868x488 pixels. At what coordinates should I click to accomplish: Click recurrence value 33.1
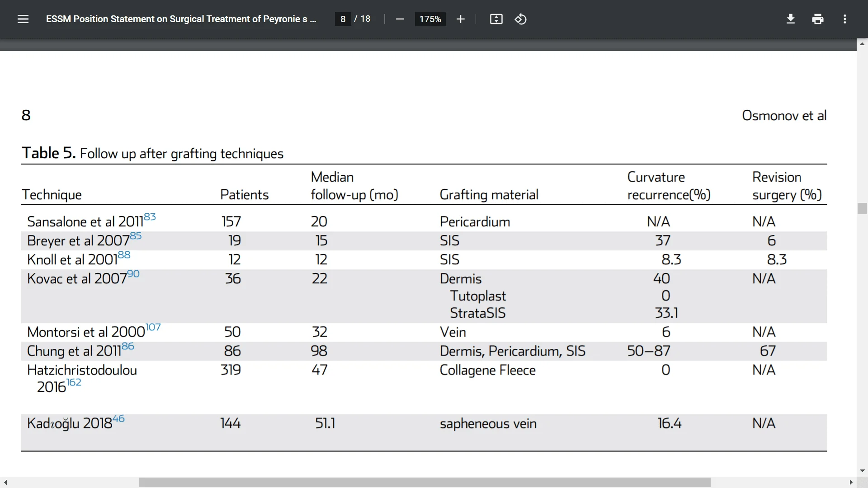(x=666, y=313)
